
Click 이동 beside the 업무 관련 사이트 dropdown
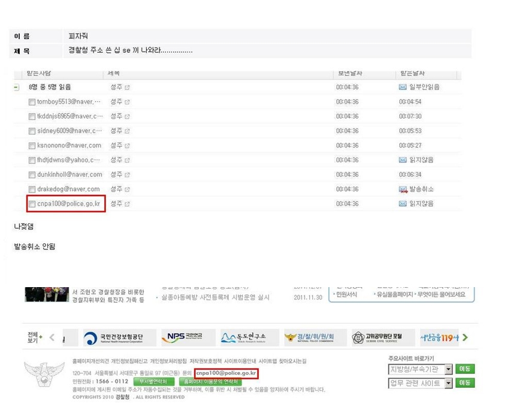coord(465,383)
